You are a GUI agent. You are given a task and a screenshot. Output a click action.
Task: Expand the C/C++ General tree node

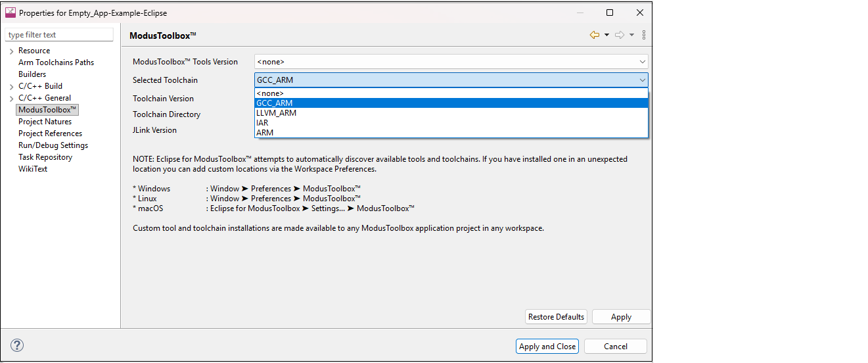11,98
